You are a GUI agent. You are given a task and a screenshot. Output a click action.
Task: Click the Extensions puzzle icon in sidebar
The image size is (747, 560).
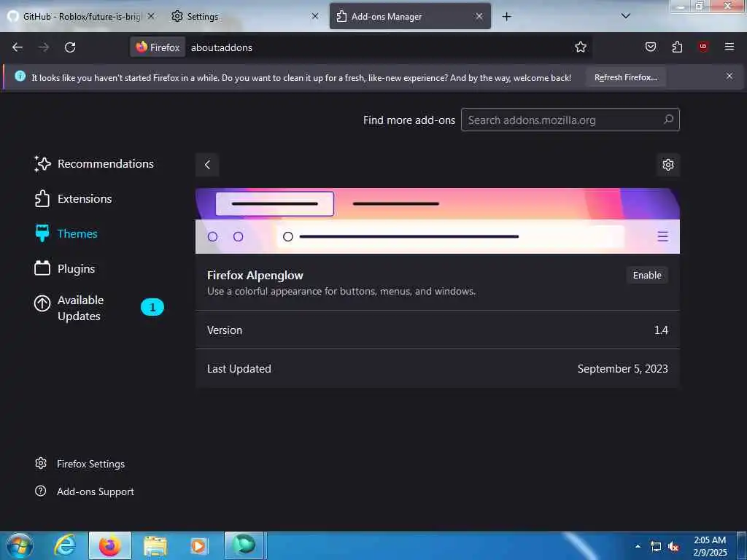pos(42,198)
